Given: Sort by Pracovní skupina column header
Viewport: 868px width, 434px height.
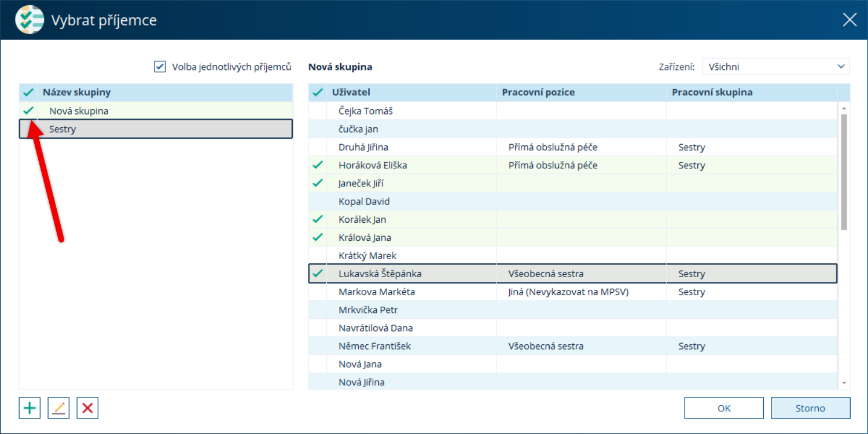Looking at the screenshot, I should pos(752,93).
